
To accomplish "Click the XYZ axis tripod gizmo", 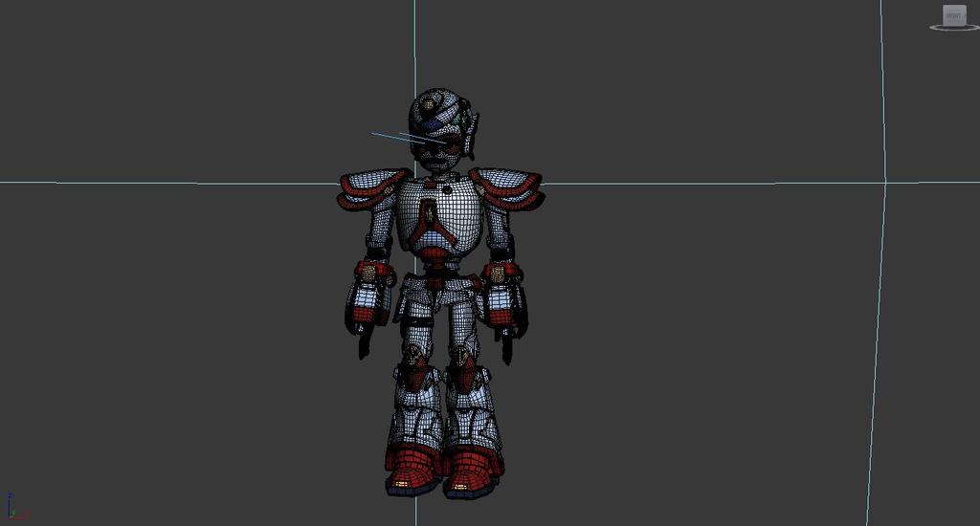I will point(12,508).
